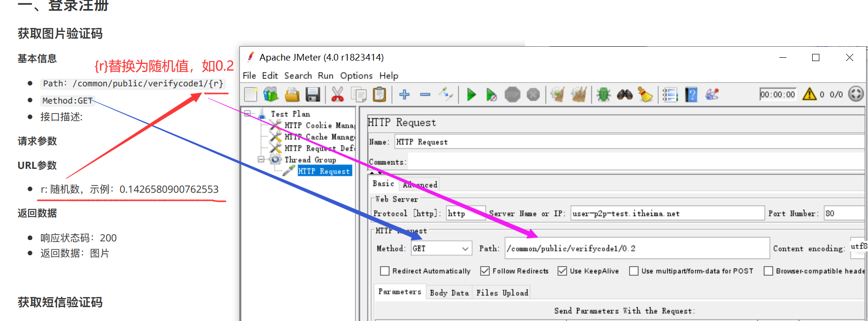Select the Body Data tab
The width and height of the screenshot is (868, 321).
(449, 293)
